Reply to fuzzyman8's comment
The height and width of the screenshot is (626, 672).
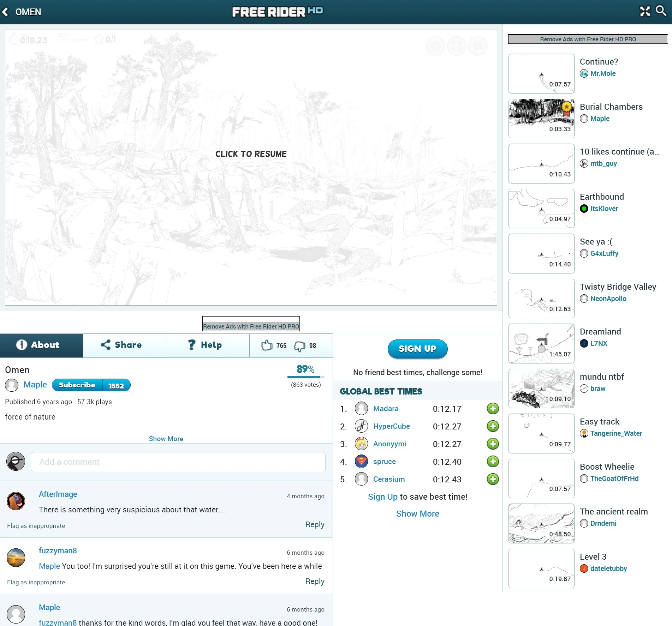[x=315, y=581]
